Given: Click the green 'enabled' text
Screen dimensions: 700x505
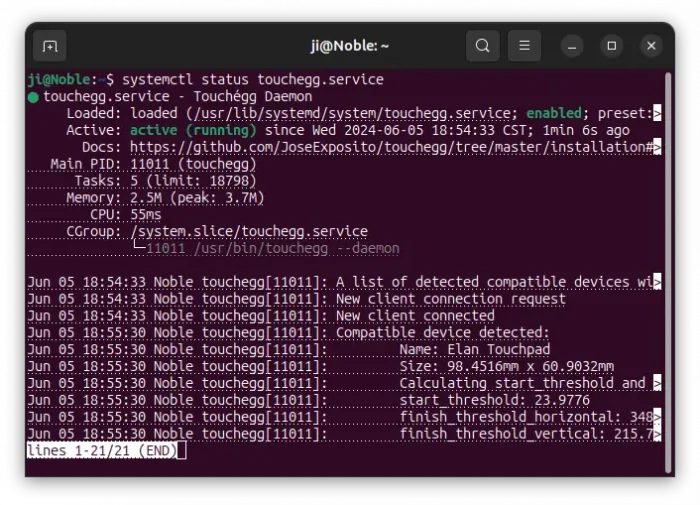Looking at the screenshot, I should tap(553, 113).
